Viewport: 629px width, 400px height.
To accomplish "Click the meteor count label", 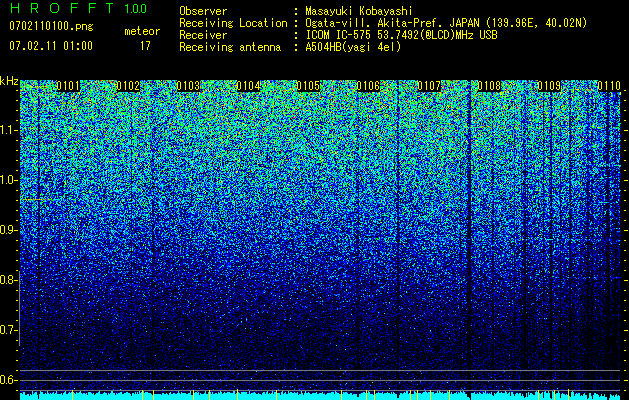I will click(x=142, y=31).
